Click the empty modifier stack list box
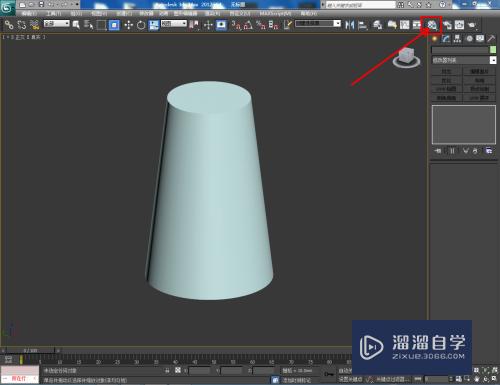Screen dimensions: 500x385 pyautogui.click(x=464, y=125)
